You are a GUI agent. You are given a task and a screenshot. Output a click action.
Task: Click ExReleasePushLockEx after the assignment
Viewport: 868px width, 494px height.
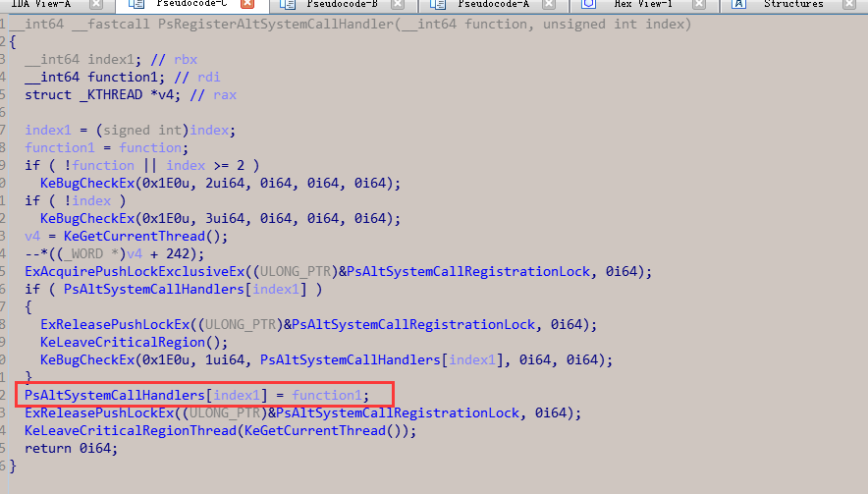99,413
